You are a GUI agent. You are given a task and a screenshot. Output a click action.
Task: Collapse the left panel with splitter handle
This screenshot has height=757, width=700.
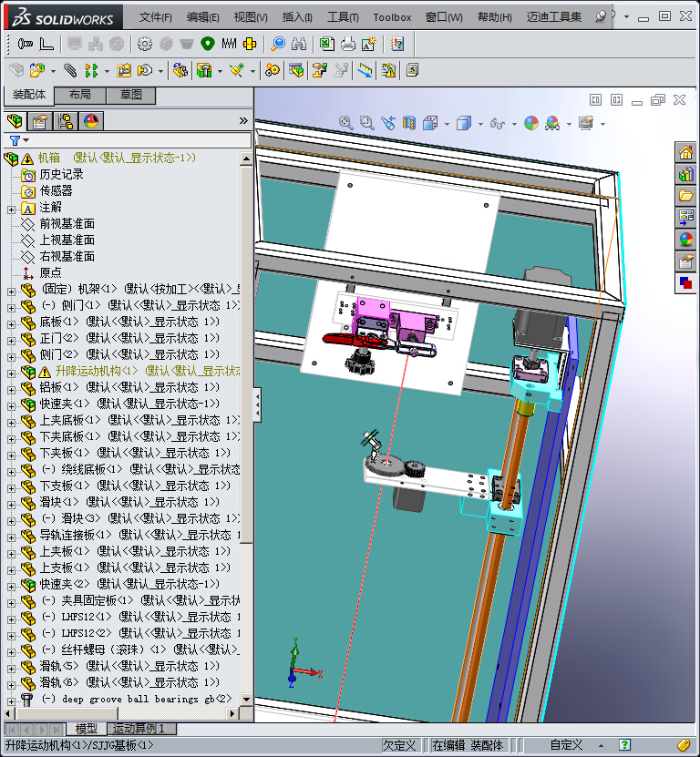(x=257, y=404)
